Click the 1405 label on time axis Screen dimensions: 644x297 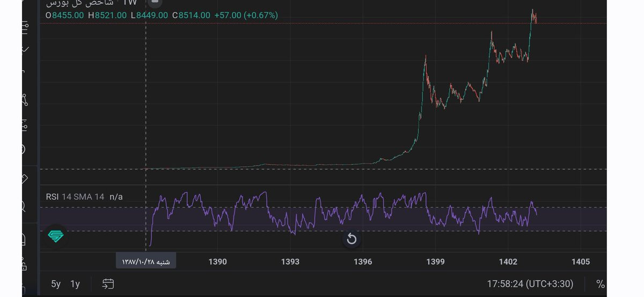(580, 262)
